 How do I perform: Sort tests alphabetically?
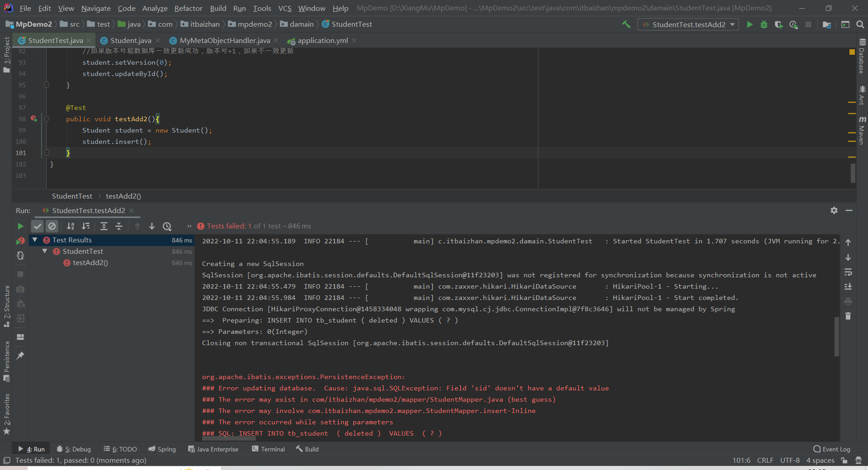click(x=71, y=226)
